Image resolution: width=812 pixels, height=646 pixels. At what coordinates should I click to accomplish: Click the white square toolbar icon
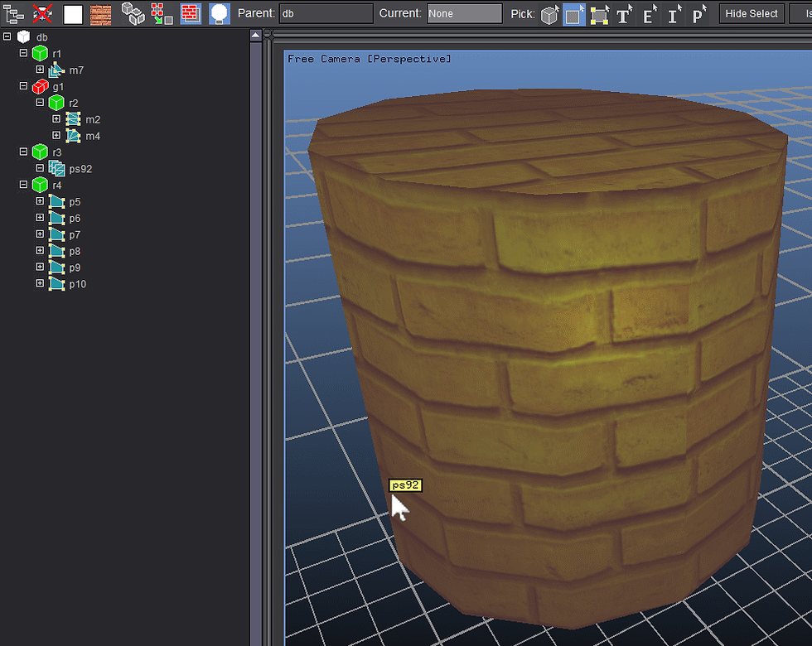tap(73, 14)
